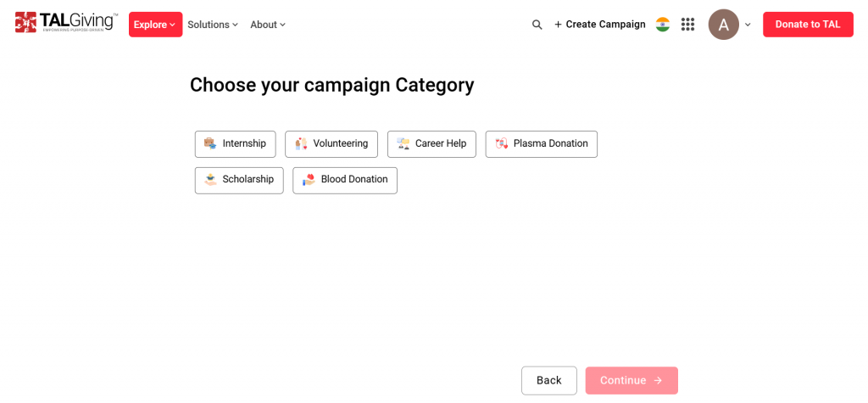Click the India flag country icon

coord(663,25)
